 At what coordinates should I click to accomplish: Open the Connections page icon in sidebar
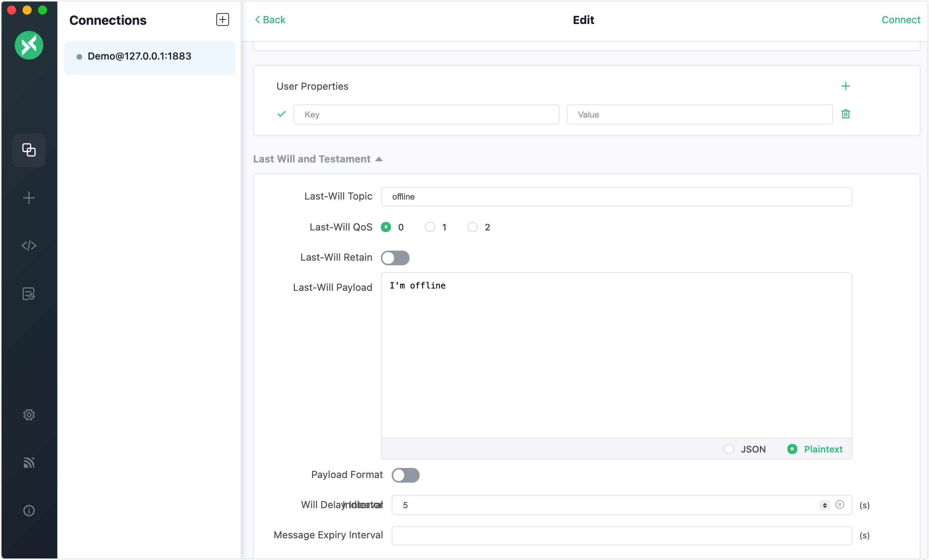point(29,150)
